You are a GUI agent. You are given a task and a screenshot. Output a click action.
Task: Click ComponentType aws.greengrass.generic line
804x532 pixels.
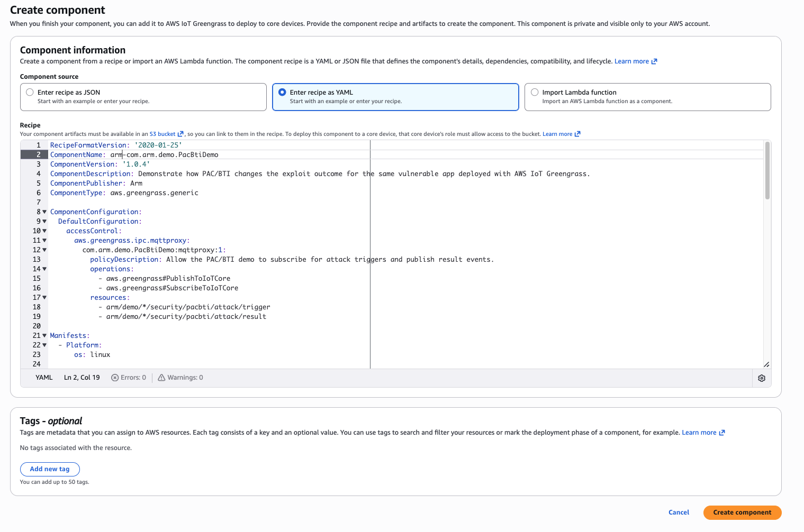click(124, 193)
